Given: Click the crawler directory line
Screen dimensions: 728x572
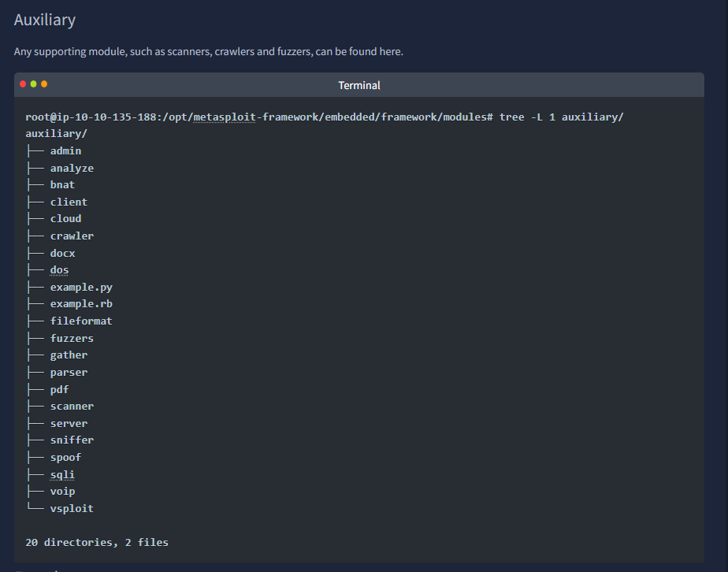Looking at the screenshot, I should pyautogui.click(x=72, y=236).
